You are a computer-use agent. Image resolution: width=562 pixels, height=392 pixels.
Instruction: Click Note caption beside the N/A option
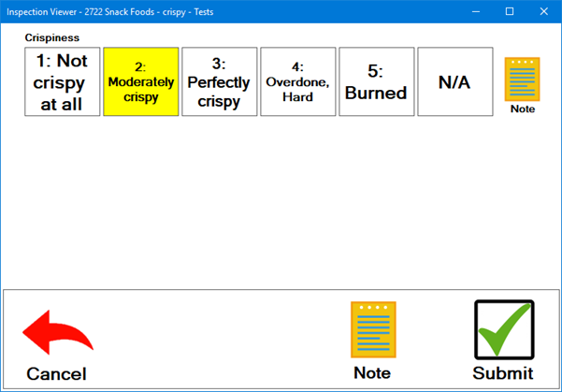(523, 109)
